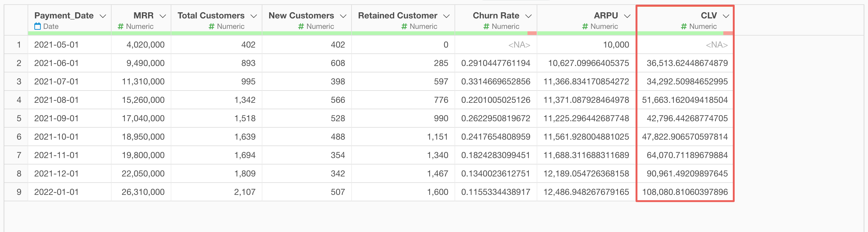Click the Numeric hash icon under CLV

pyautogui.click(x=684, y=26)
